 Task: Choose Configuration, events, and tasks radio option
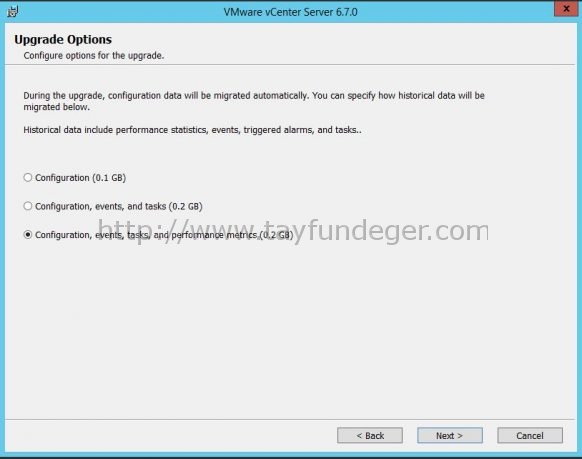(x=28, y=206)
